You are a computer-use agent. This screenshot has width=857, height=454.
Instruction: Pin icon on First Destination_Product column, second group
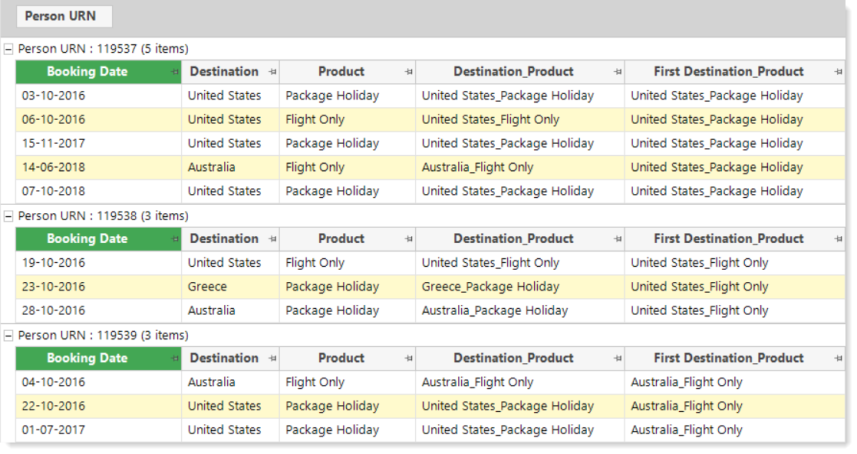tap(838, 239)
